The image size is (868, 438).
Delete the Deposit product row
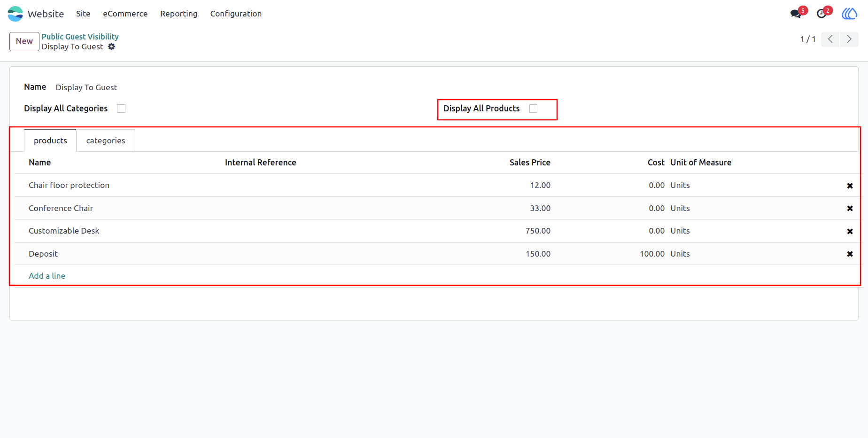pos(850,254)
